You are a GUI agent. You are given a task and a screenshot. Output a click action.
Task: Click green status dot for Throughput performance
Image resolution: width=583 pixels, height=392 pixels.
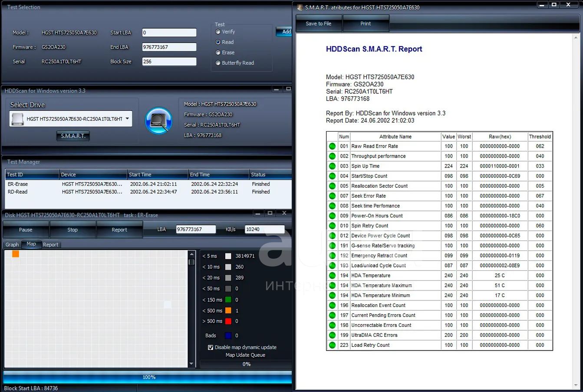pos(332,156)
